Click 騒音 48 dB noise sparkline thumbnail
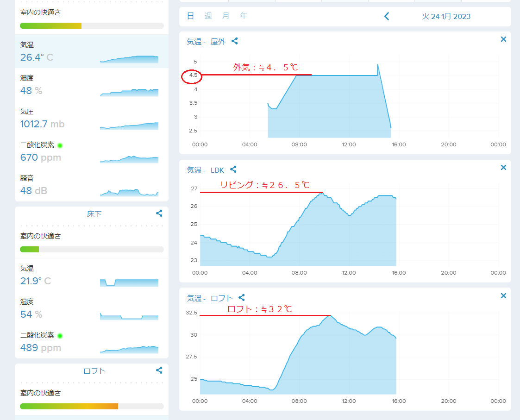520x420 pixels. click(x=129, y=192)
